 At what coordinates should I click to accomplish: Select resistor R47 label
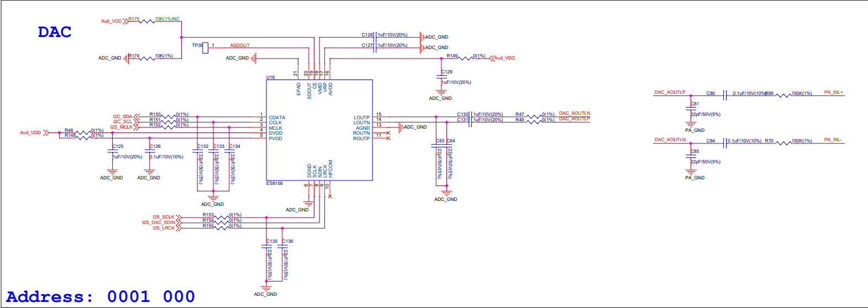tap(519, 114)
